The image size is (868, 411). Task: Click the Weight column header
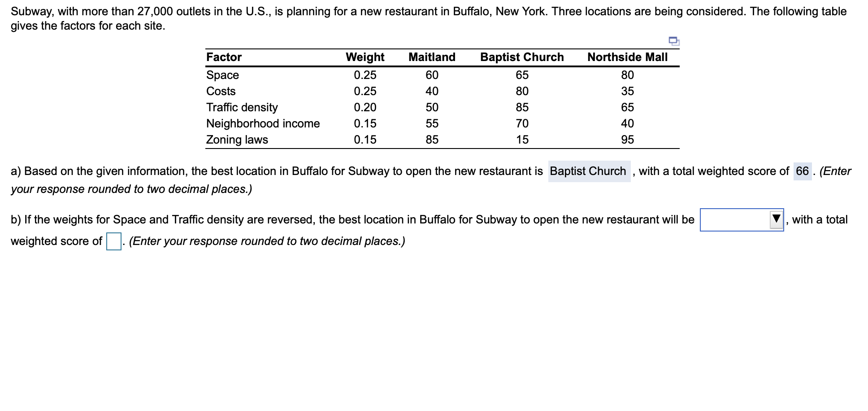tap(365, 57)
